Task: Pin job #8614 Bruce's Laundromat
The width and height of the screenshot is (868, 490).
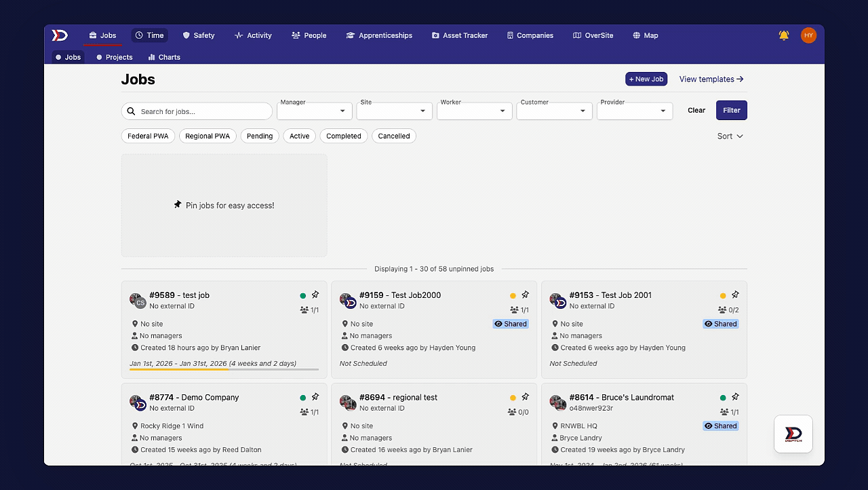Action: coord(736,397)
